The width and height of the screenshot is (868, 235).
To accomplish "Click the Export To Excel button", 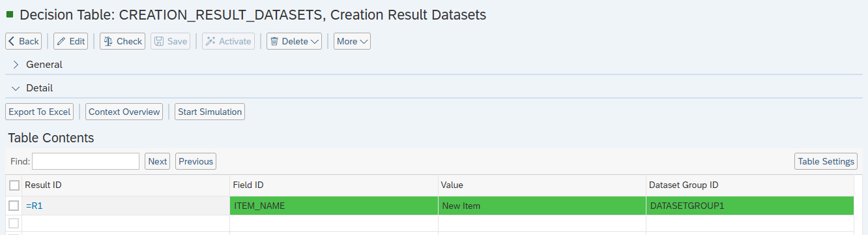I will (x=40, y=112).
